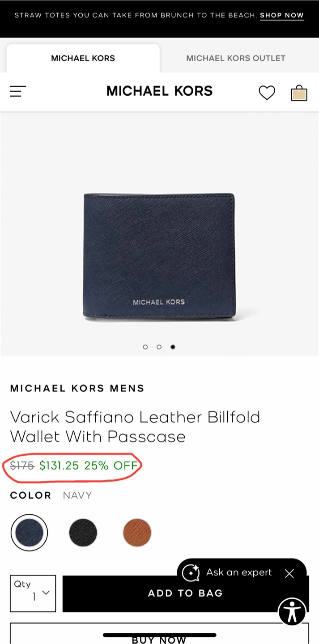Select the third carousel indicator dot
The height and width of the screenshot is (644, 319).
click(173, 347)
